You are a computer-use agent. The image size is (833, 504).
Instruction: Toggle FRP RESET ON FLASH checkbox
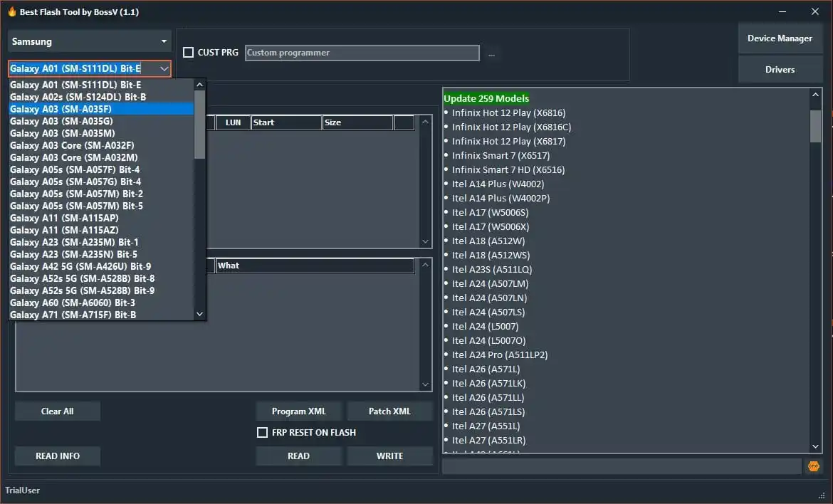coord(262,432)
